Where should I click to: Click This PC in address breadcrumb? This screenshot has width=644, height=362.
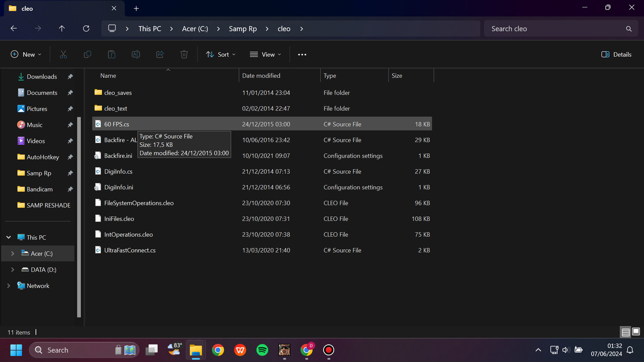coord(150,29)
